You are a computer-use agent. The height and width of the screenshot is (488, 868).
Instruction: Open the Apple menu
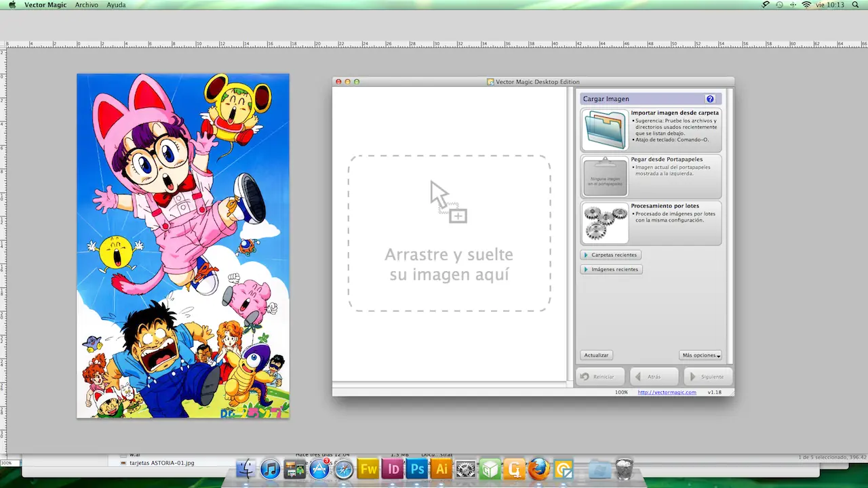pyautogui.click(x=12, y=5)
